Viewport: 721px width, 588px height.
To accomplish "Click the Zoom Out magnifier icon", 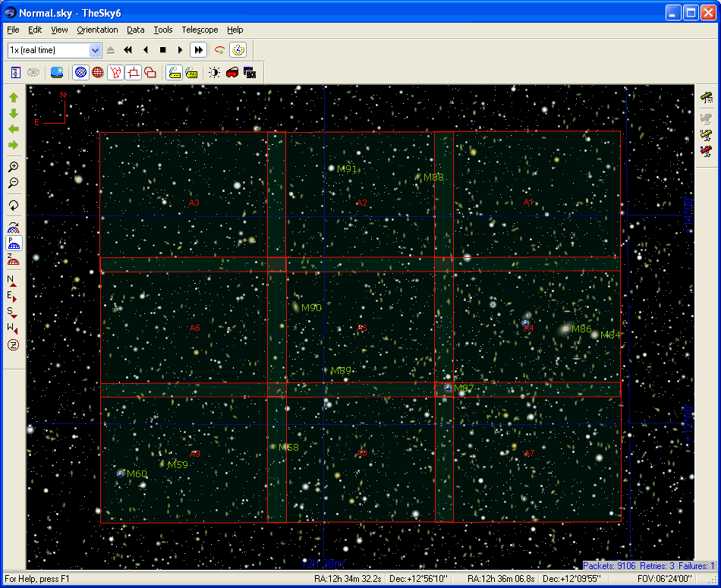I will tap(13, 183).
